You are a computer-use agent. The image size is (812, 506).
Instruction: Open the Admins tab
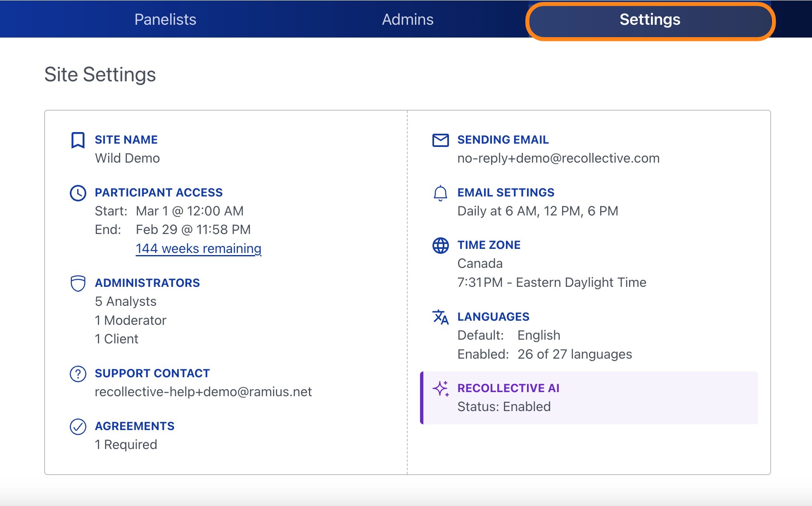pos(408,19)
